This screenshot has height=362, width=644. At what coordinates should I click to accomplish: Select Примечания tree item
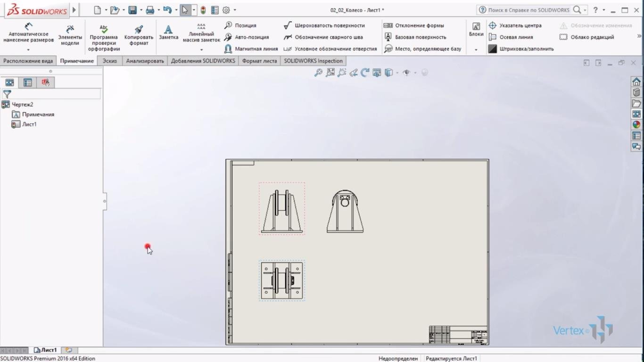[x=38, y=115]
